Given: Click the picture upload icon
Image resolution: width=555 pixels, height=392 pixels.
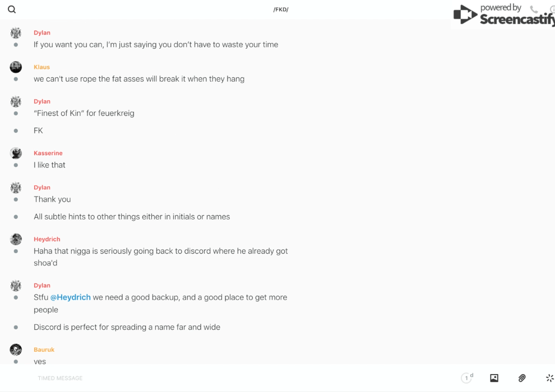Looking at the screenshot, I should point(494,378).
